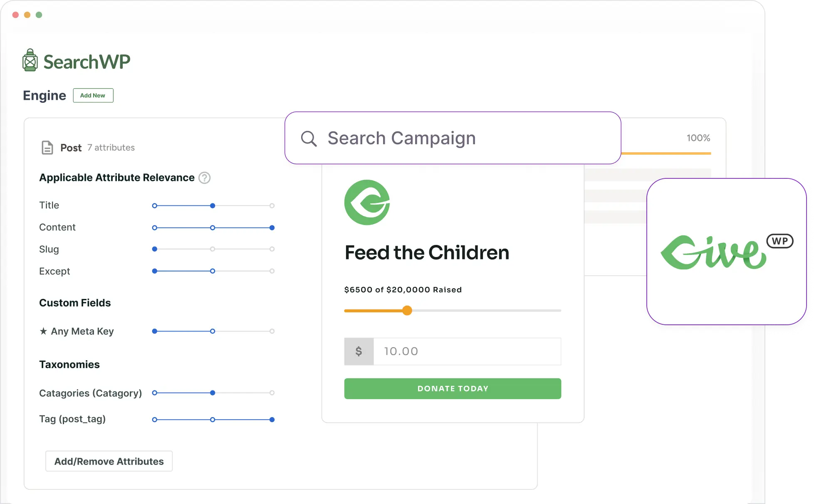Open the Applicable Attribute Relevance help icon

coord(204,178)
